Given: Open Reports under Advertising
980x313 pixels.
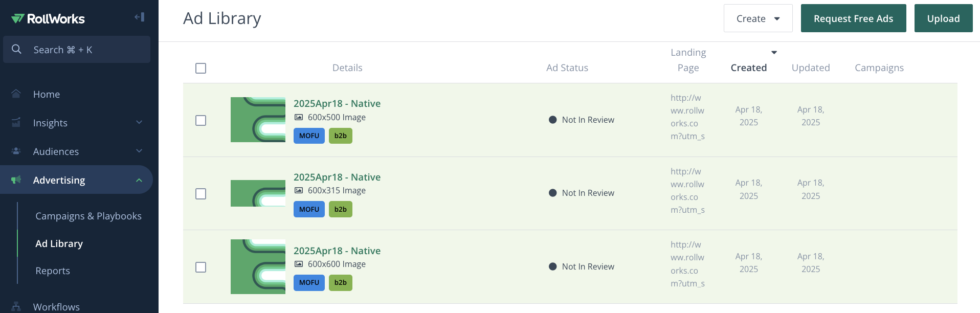Looking at the screenshot, I should (x=53, y=271).
